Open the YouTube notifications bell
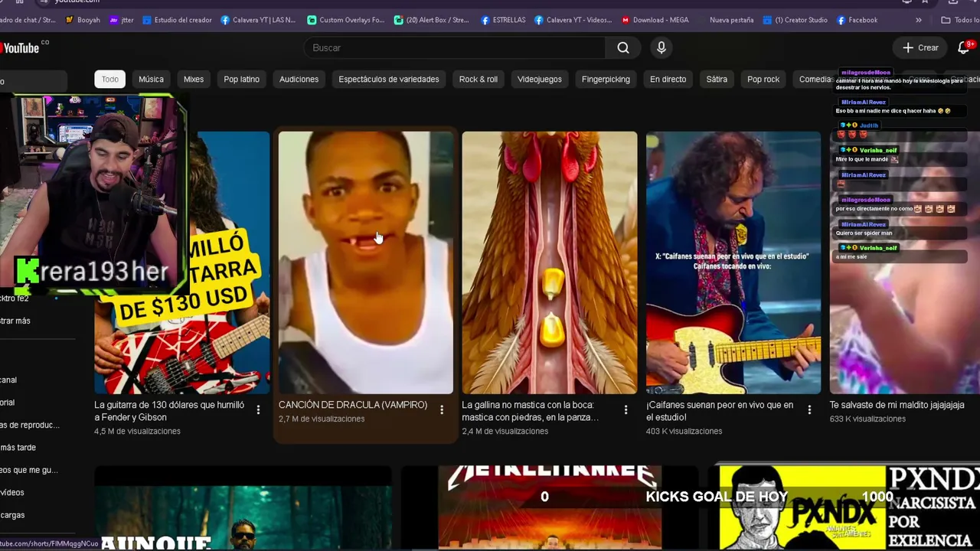 [x=964, y=47]
